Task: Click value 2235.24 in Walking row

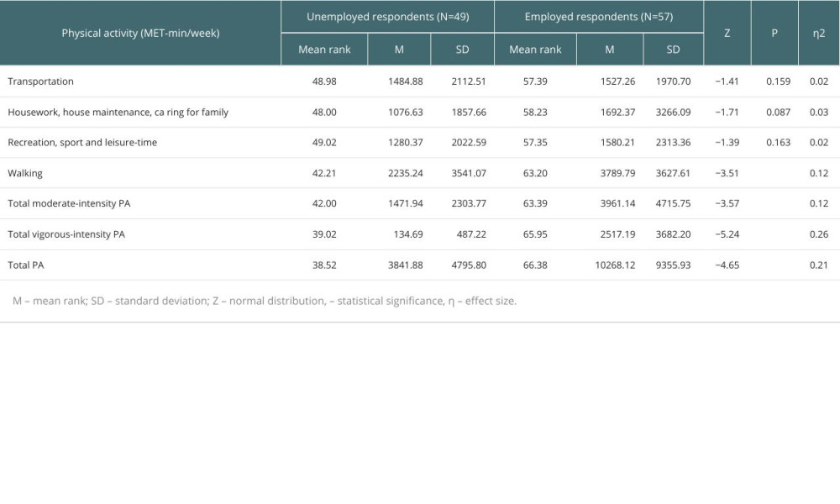Action: (406, 173)
